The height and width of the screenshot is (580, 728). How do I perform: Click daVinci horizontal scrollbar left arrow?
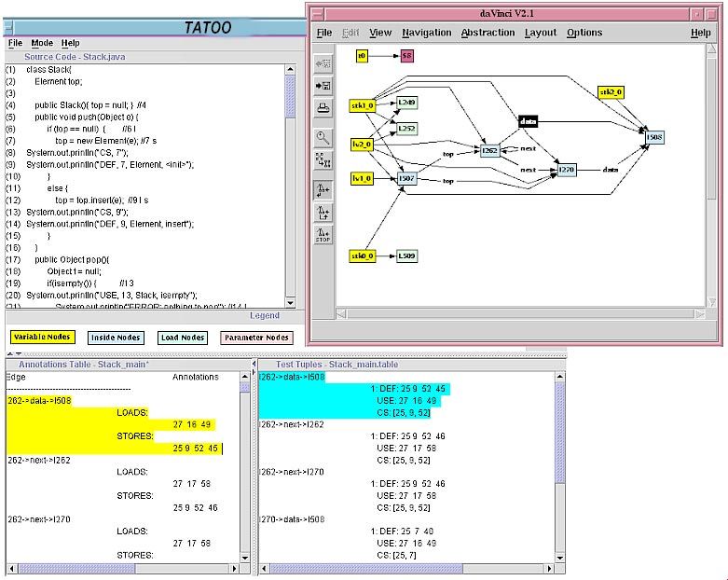(x=341, y=314)
